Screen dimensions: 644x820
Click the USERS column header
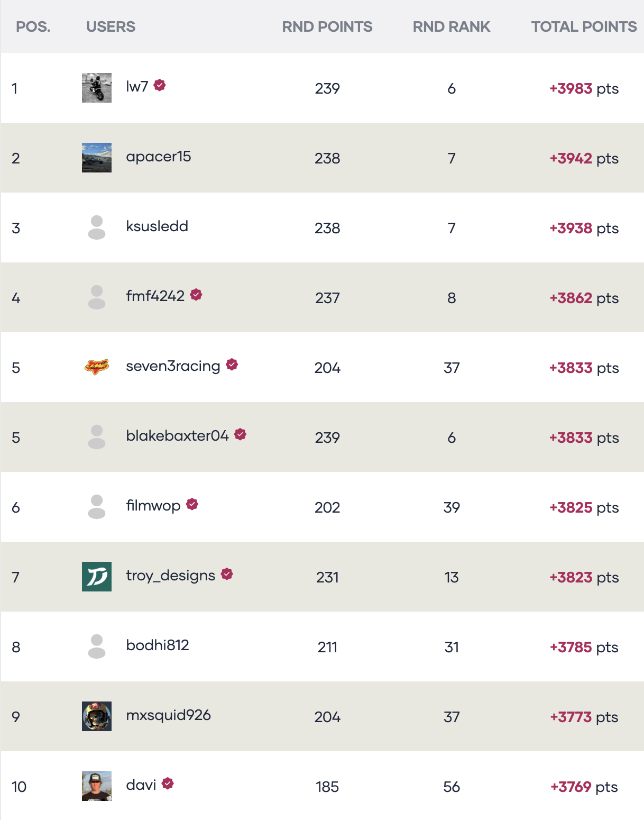click(x=111, y=26)
